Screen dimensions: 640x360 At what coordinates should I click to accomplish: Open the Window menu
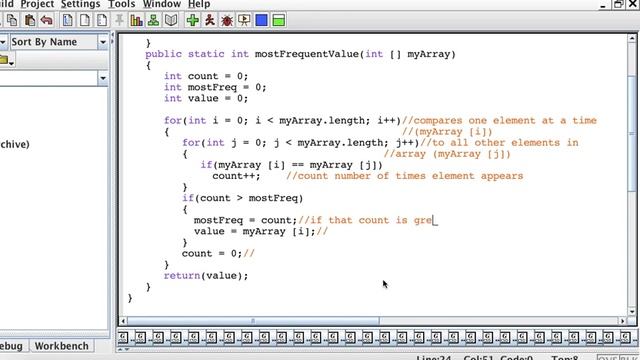click(162, 4)
